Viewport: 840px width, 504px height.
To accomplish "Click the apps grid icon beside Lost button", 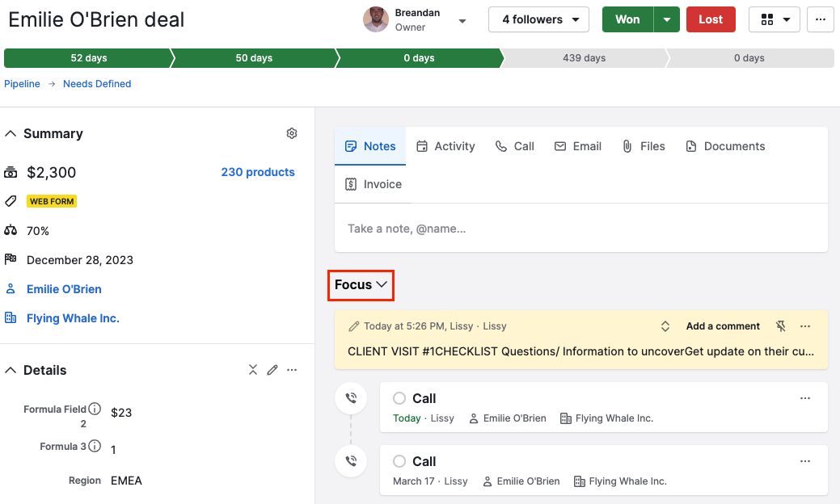I will point(774,19).
